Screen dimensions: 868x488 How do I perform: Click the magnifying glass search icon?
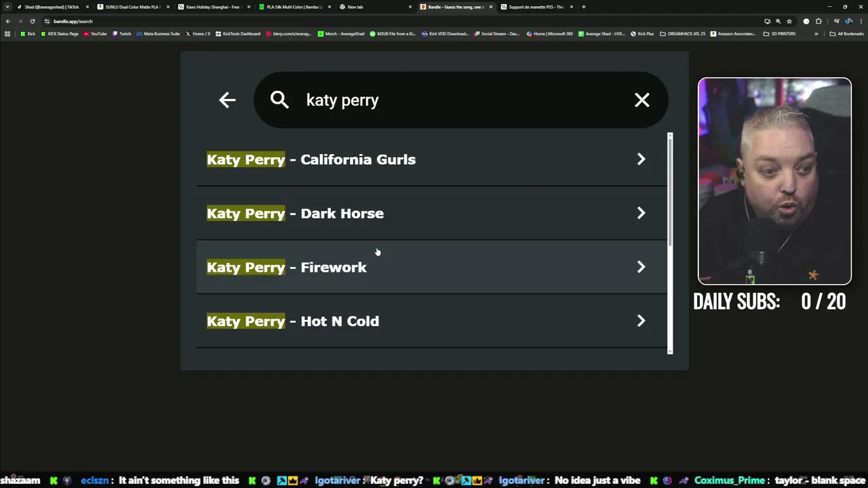click(x=279, y=100)
